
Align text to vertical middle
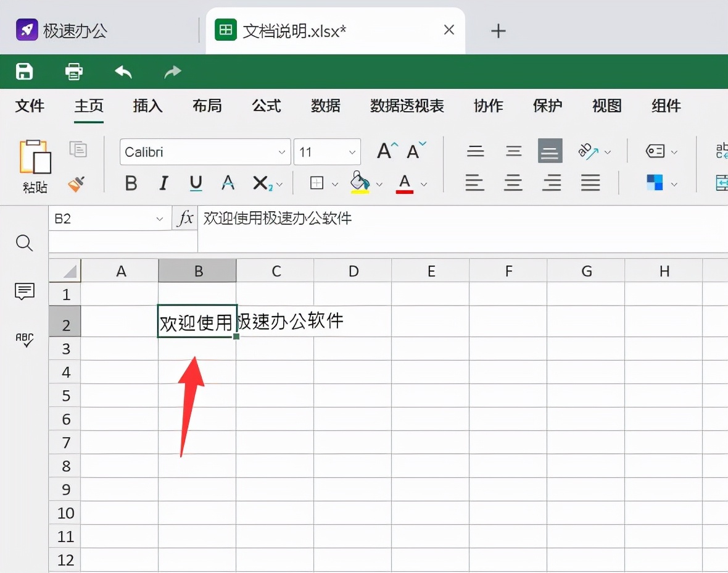tap(513, 151)
